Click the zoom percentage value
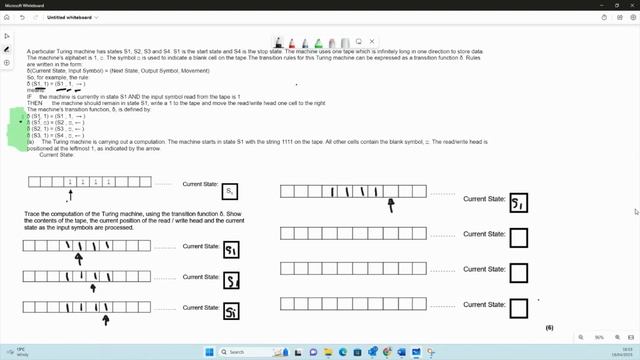 coord(599,338)
